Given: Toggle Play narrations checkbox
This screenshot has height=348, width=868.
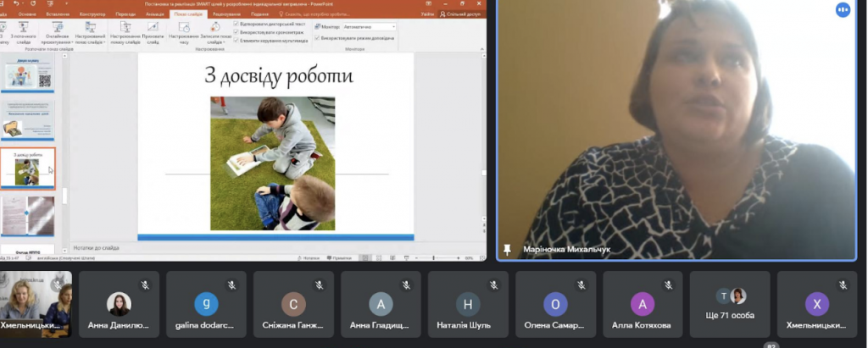Looking at the screenshot, I should [236, 25].
